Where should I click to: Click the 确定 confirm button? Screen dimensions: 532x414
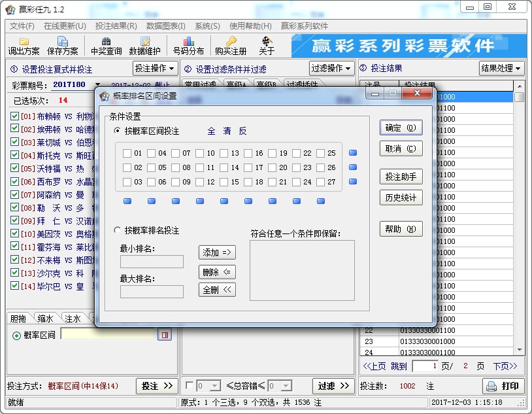[402, 128]
